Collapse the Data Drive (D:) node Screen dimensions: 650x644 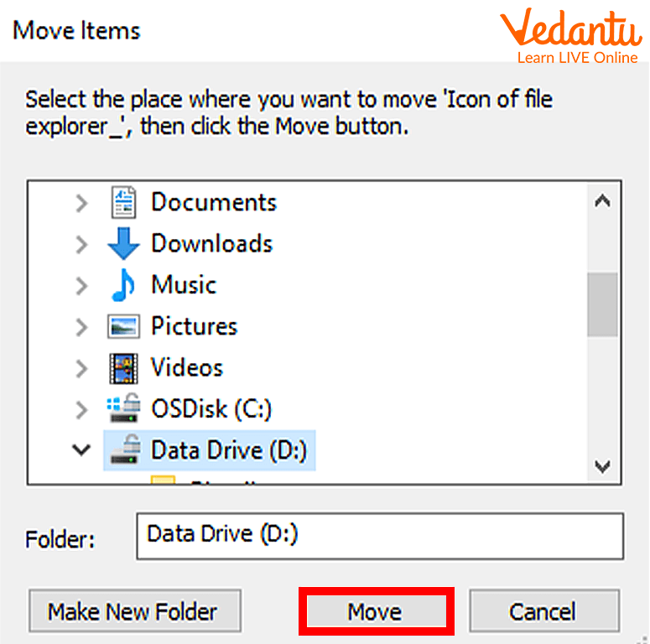click(x=81, y=450)
